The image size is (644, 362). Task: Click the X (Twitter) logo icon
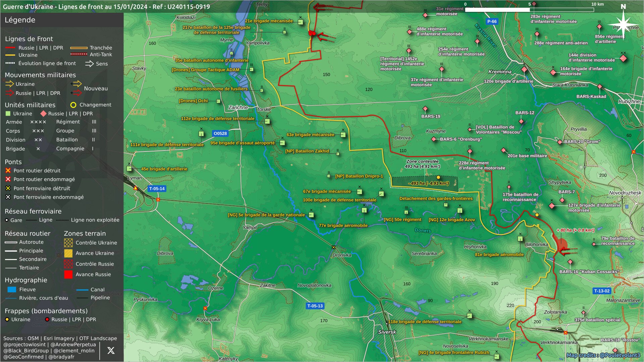[111, 351]
